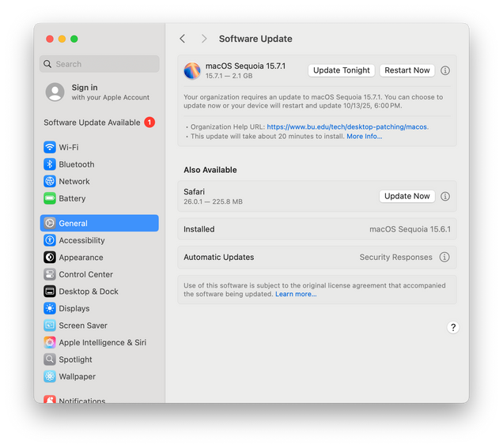Click the "15.7.1 — 2.1 GB" text
503x448 pixels.
tap(229, 76)
